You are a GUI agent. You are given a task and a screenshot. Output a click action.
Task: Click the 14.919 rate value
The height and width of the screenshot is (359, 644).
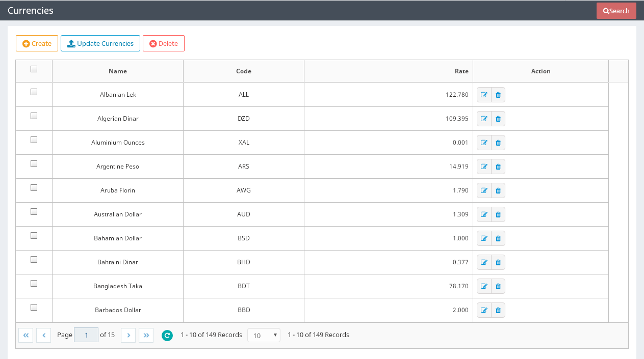[459, 167]
